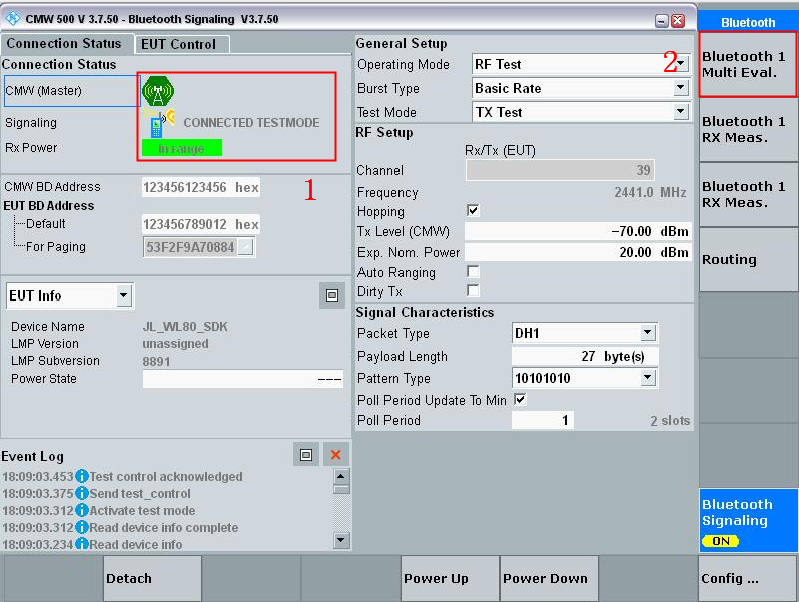Screen dimensions: 799x602
Task: Clear the Event Log with red X
Action: point(335,455)
